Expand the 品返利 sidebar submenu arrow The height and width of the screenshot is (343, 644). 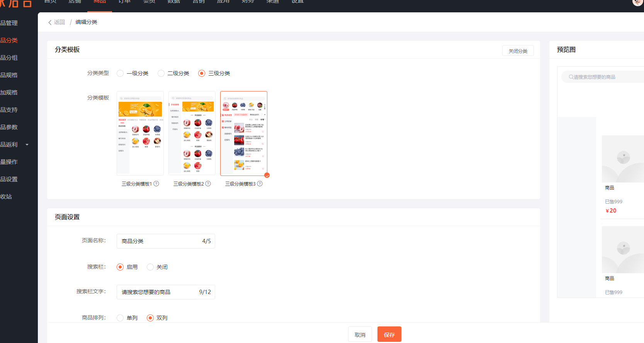click(x=27, y=145)
